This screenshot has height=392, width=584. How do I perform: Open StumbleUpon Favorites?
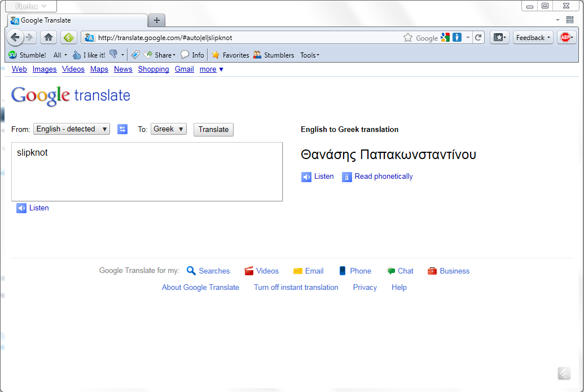tap(230, 55)
